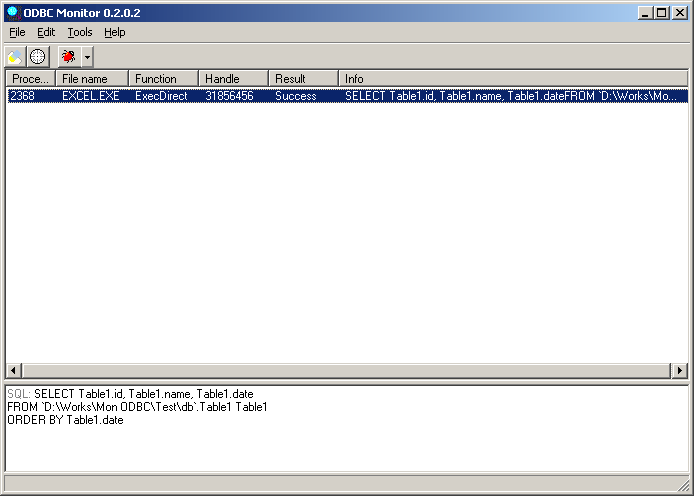This screenshot has height=496, width=694.
Task: Sort by the Handle column header
Action: 233,79
